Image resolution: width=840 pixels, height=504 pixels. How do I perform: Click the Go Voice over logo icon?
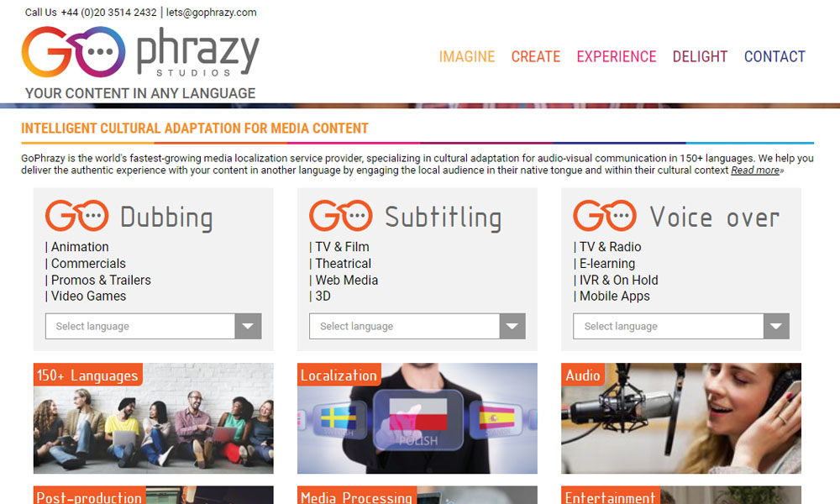605,216
